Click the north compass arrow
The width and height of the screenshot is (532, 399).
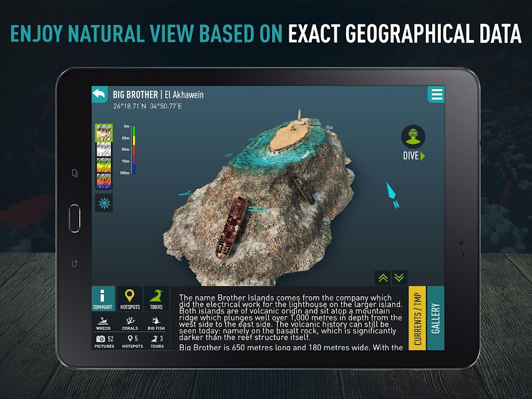tap(392, 195)
